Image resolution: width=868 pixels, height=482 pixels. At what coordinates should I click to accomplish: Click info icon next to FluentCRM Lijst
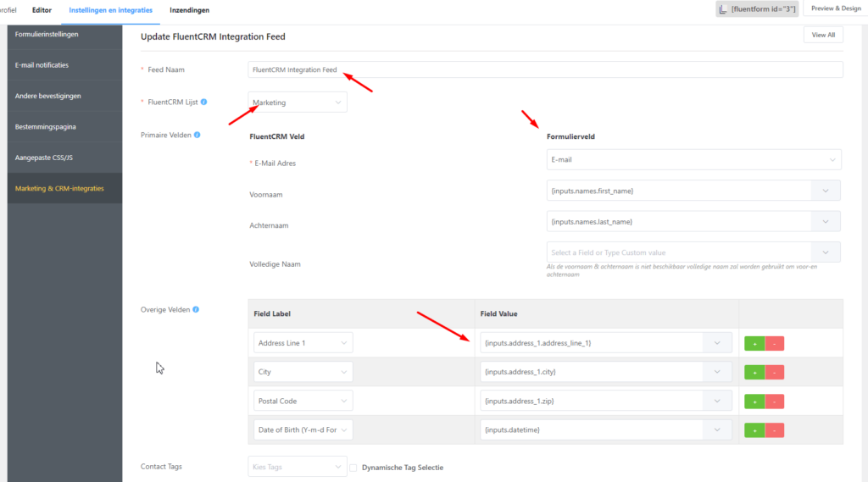tap(204, 102)
